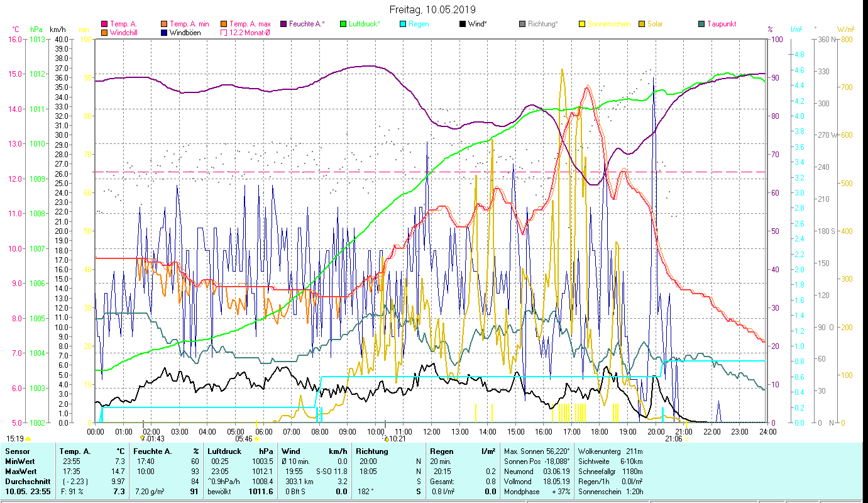Click the black Wind legend square
Viewport: 868px width, 503px height.
coord(463,24)
